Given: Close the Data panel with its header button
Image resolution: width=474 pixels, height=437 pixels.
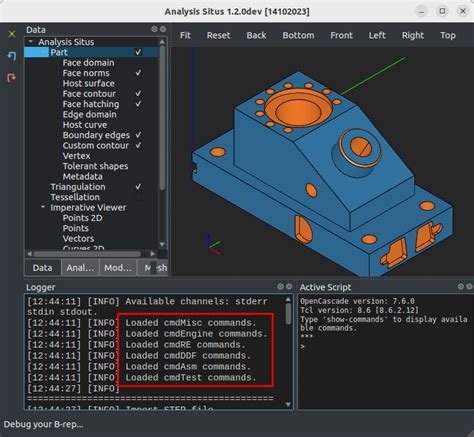Looking at the screenshot, I should (x=163, y=29).
